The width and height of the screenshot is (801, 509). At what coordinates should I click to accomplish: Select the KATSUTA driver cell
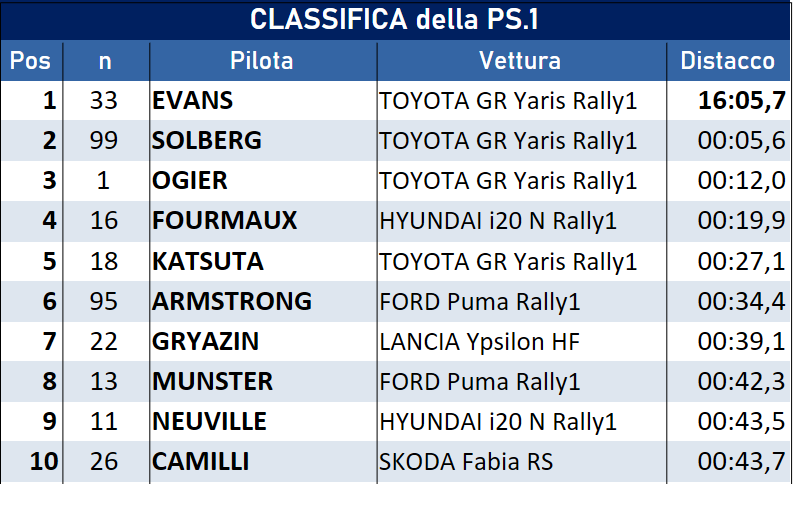[208, 261]
